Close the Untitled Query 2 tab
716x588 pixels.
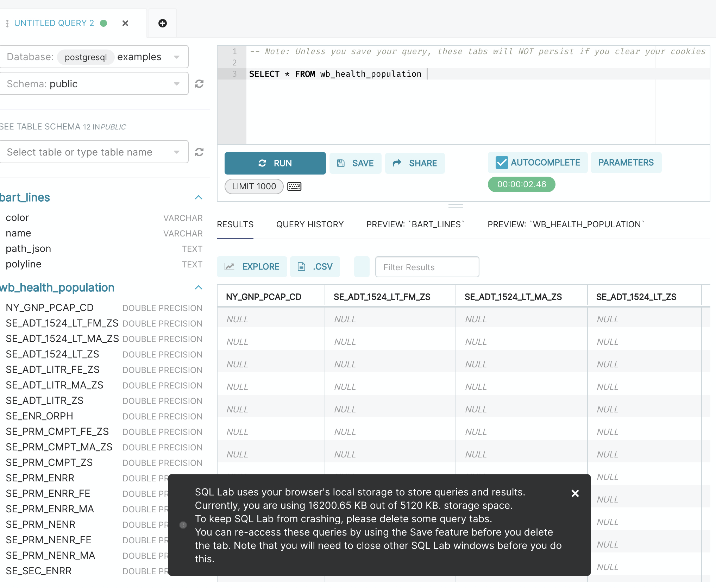pos(125,23)
